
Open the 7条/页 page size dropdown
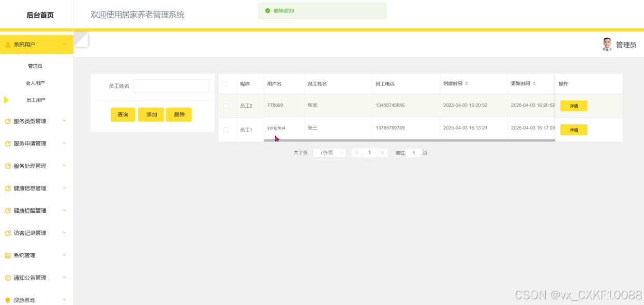330,153
